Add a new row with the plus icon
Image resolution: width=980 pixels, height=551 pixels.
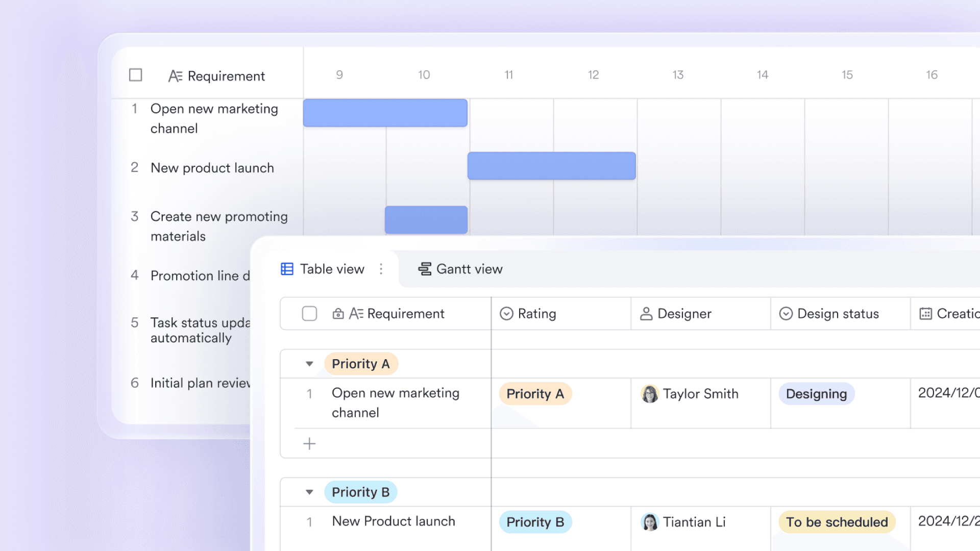(309, 443)
